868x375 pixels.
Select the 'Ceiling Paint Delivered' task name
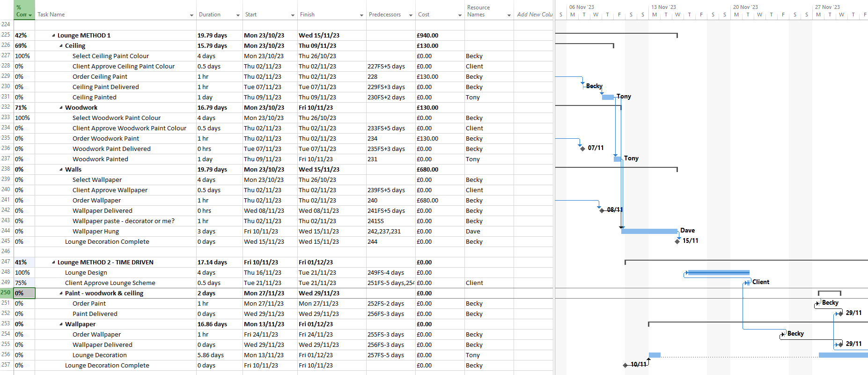coord(106,87)
